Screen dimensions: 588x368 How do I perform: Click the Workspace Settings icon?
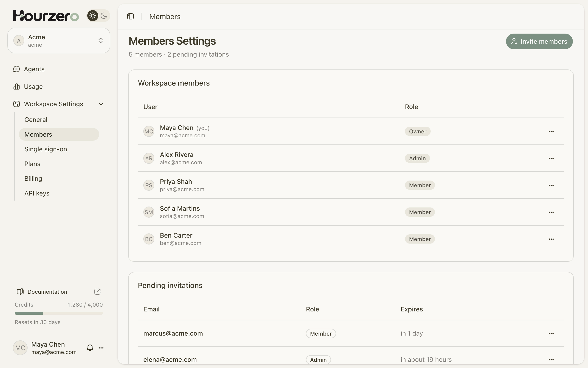coord(16,104)
